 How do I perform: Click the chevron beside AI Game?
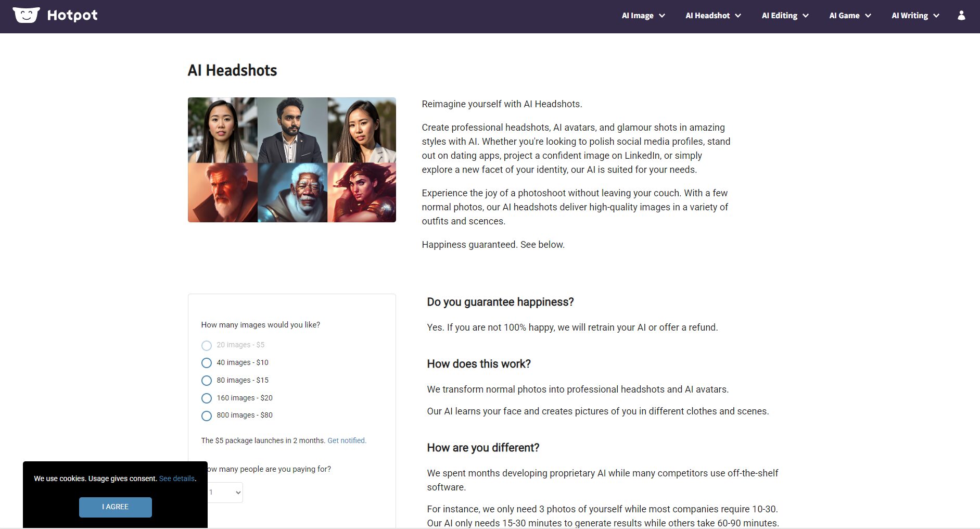click(x=868, y=16)
